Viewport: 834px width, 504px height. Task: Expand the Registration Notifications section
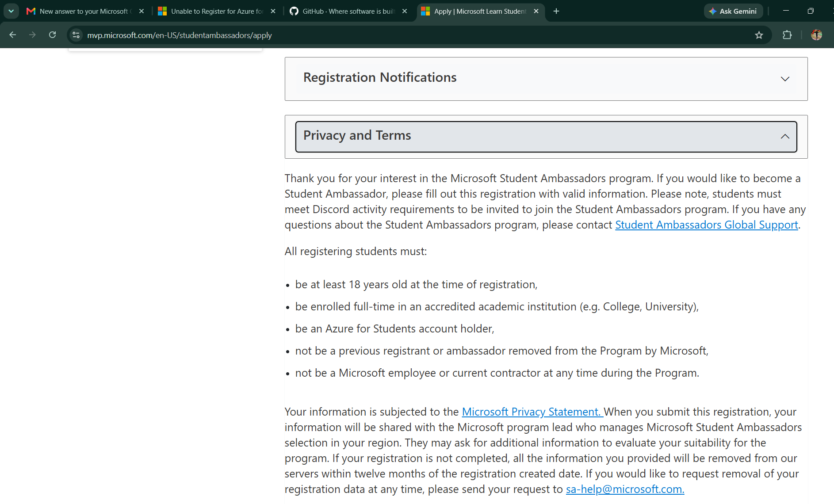[x=546, y=79]
